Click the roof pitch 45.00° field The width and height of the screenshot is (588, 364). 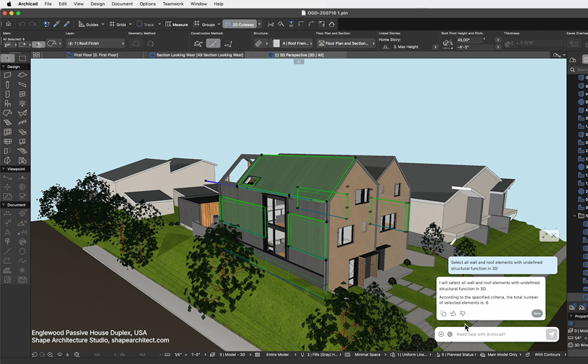[x=470, y=40]
